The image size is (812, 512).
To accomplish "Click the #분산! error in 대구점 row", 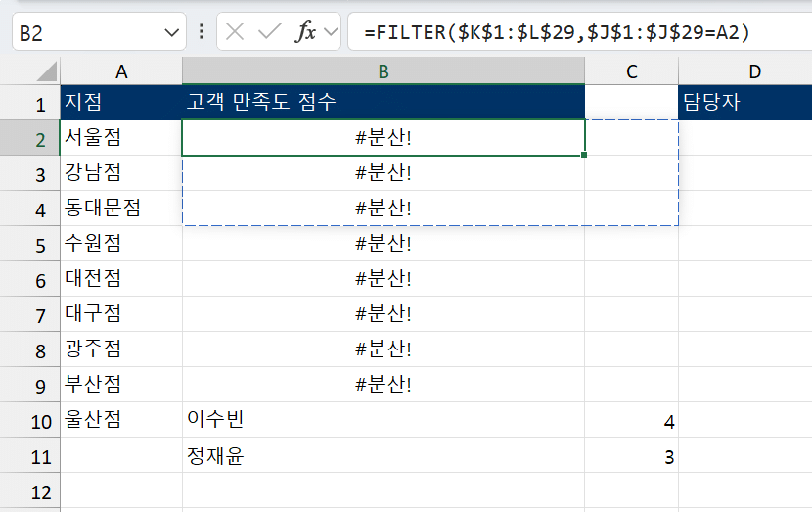I will pos(383,314).
